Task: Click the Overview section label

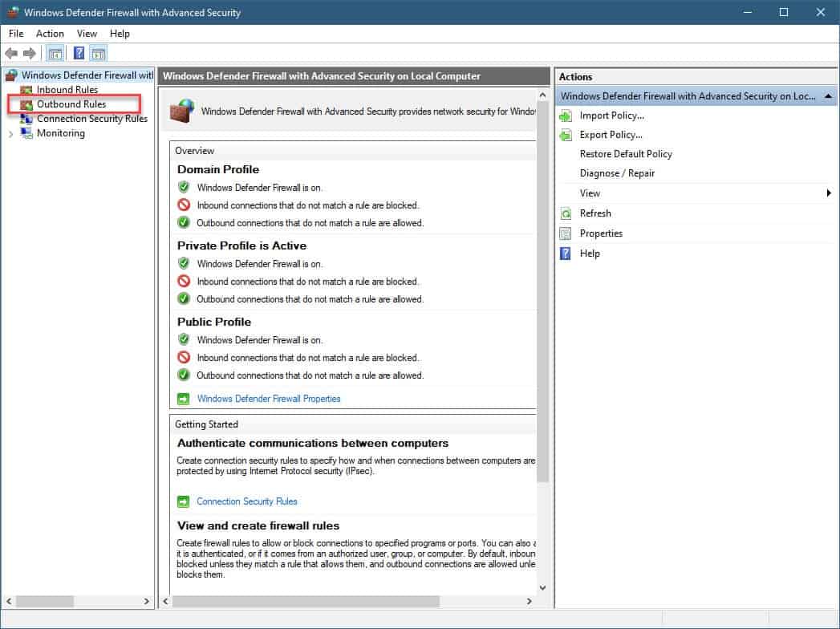Action: (x=194, y=151)
